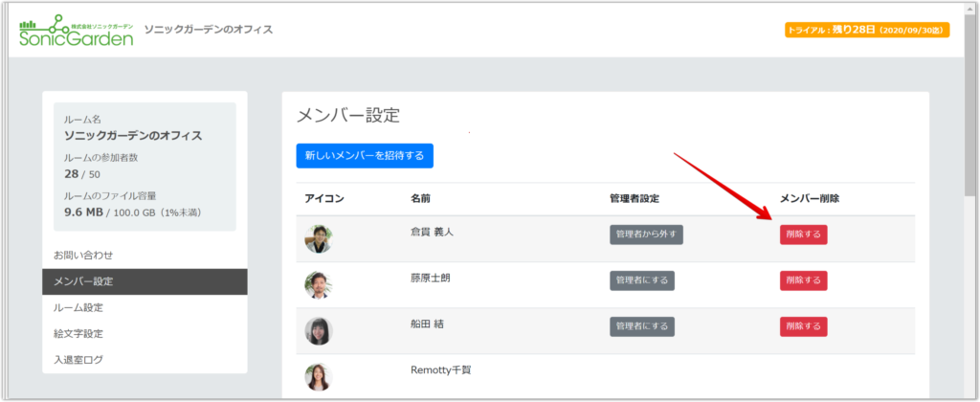The height and width of the screenshot is (402, 980).
Task: Open 藤原士朗's avatar icon
Action: click(318, 285)
